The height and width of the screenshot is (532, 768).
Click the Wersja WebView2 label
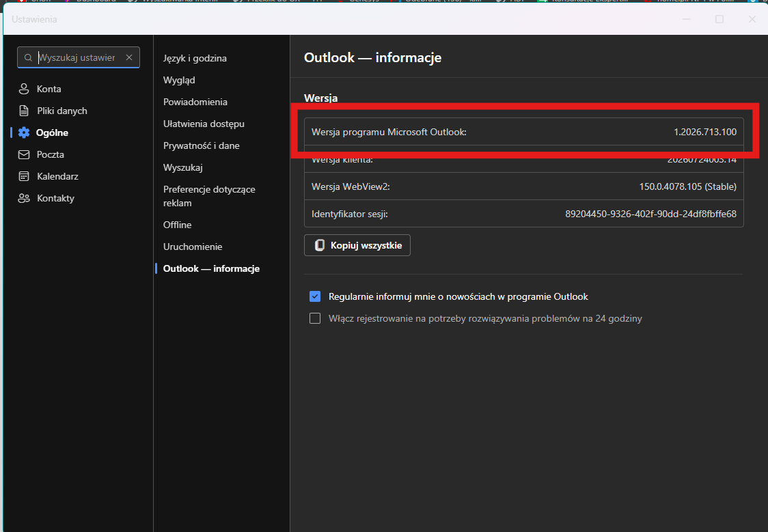[x=351, y=186]
